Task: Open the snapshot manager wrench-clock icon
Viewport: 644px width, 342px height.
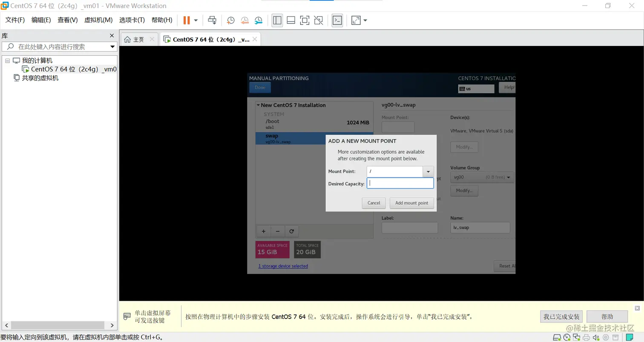Action: coord(259,20)
